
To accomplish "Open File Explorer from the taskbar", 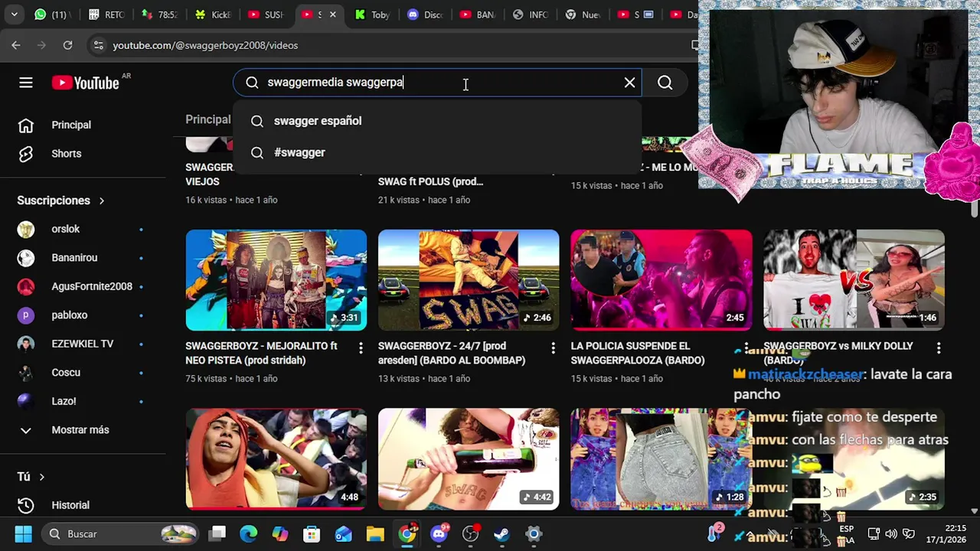I will click(x=374, y=533).
